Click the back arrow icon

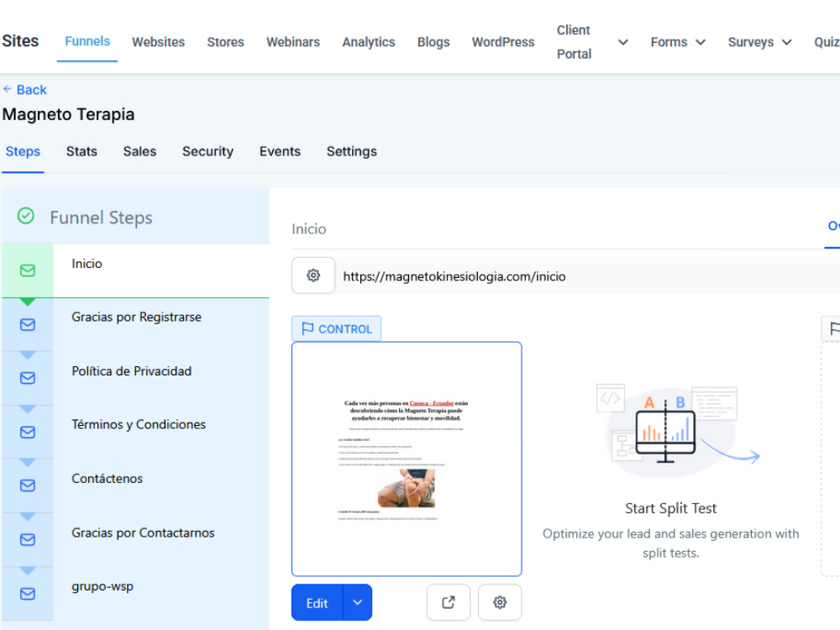point(7,89)
